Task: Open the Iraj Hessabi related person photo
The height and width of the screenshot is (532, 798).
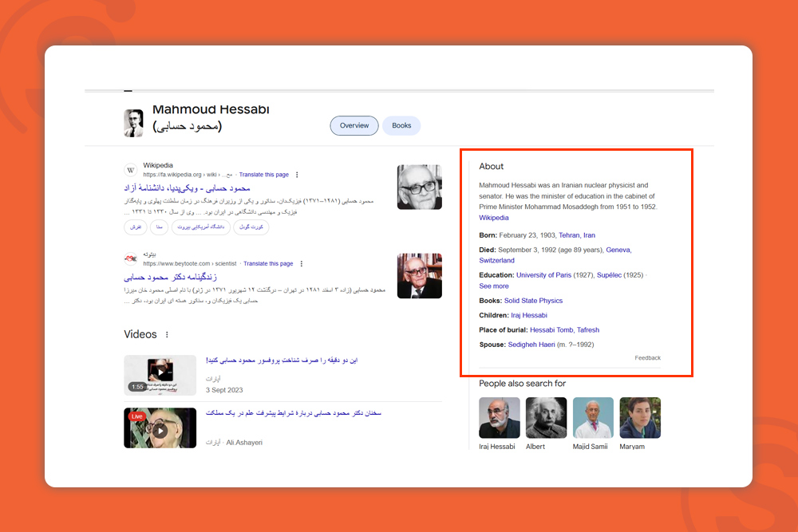Action: click(x=500, y=418)
